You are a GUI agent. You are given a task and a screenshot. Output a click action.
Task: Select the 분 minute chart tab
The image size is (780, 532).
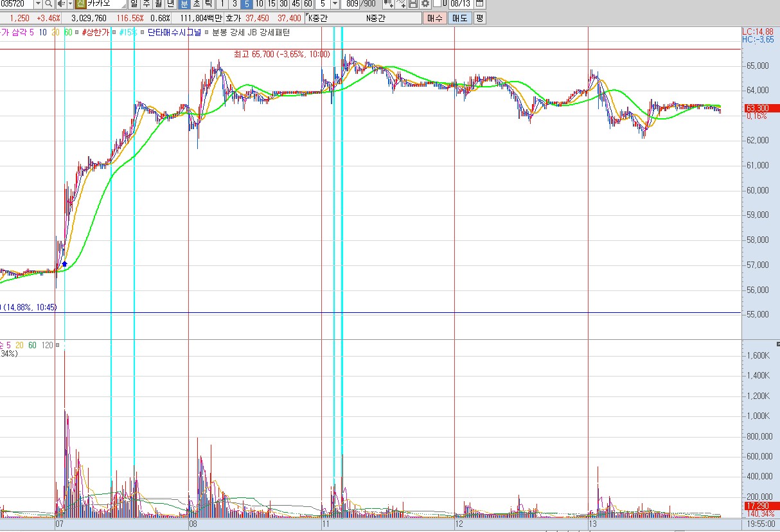click(184, 4)
